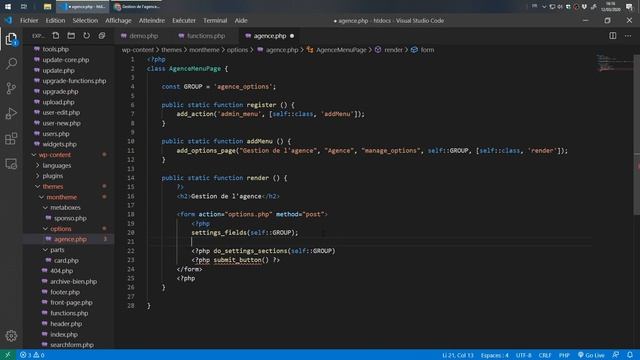Close the unsaved agence.php tab dot
Viewport: 640px width, 360px height.
point(292,36)
